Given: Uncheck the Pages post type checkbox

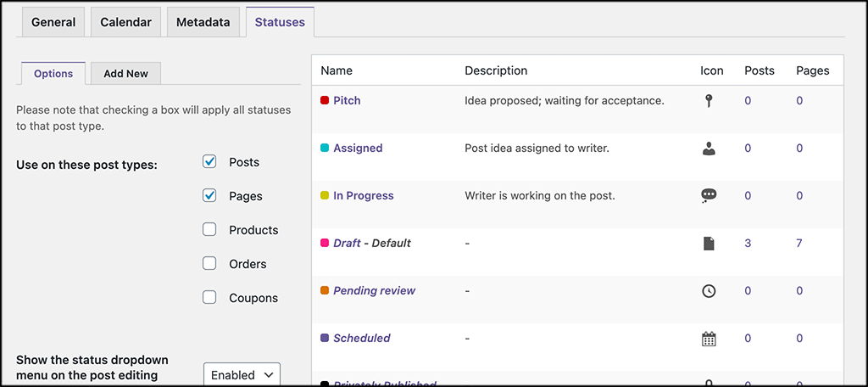Looking at the screenshot, I should click(209, 196).
